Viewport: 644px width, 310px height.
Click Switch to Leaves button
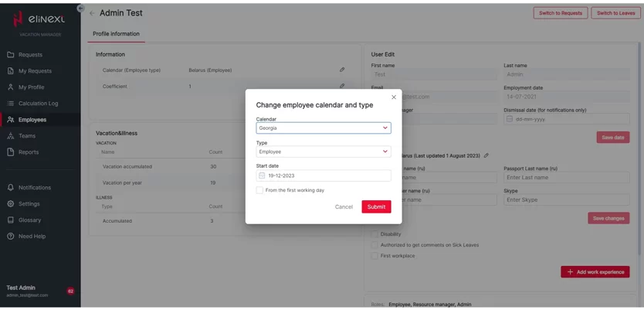click(615, 13)
